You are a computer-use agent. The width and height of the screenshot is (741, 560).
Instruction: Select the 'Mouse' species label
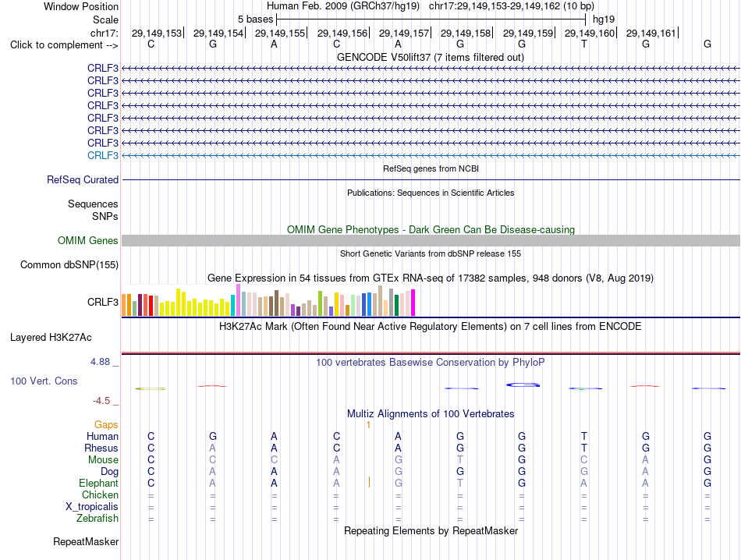[x=103, y=460]
